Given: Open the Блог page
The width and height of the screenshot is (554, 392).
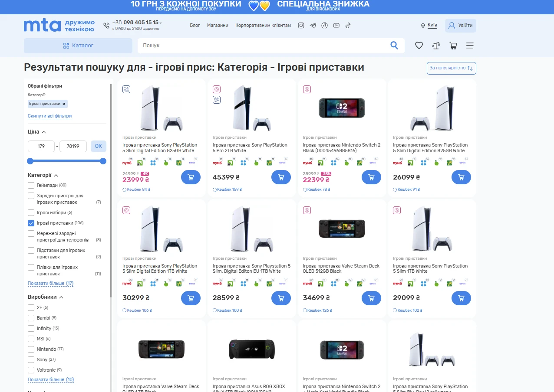Looking at the screenshot, I should coord(195,26).
